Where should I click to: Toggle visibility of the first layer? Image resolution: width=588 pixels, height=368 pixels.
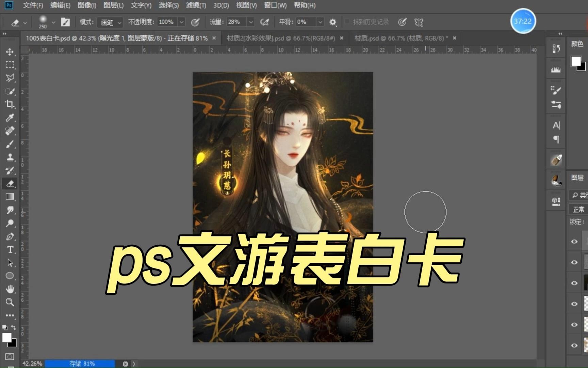(574, 242)
